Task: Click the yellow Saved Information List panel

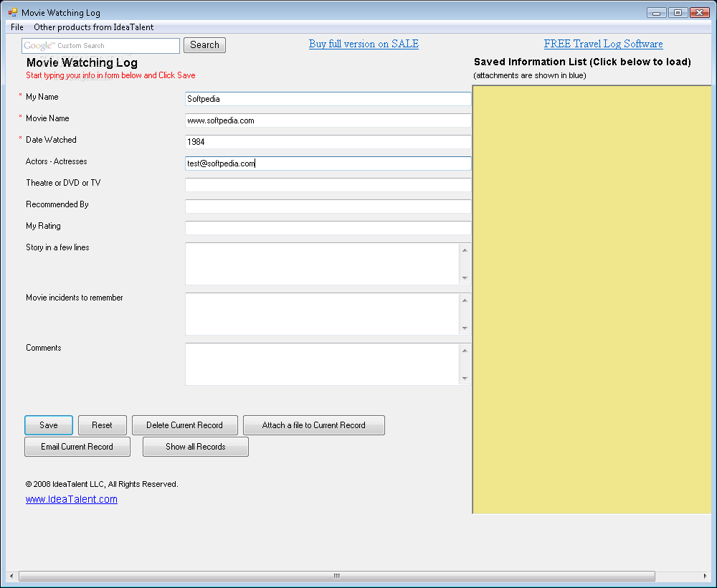Action: point(592,300)
